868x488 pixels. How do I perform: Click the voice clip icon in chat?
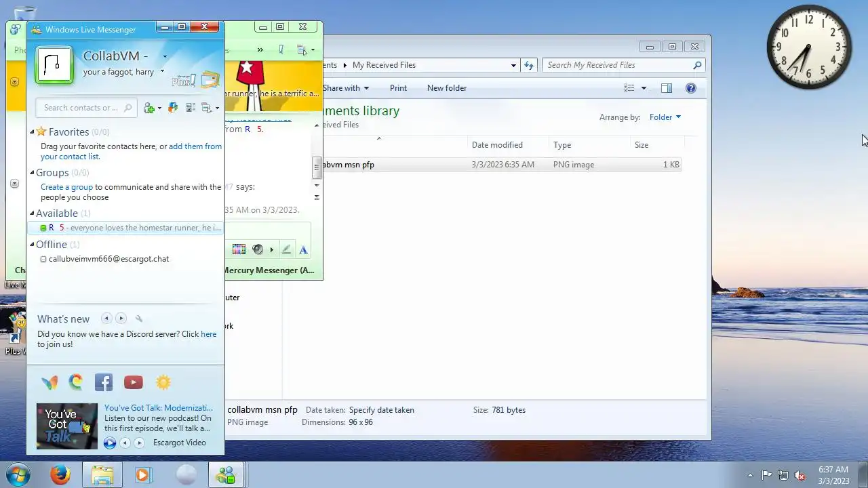258,249
